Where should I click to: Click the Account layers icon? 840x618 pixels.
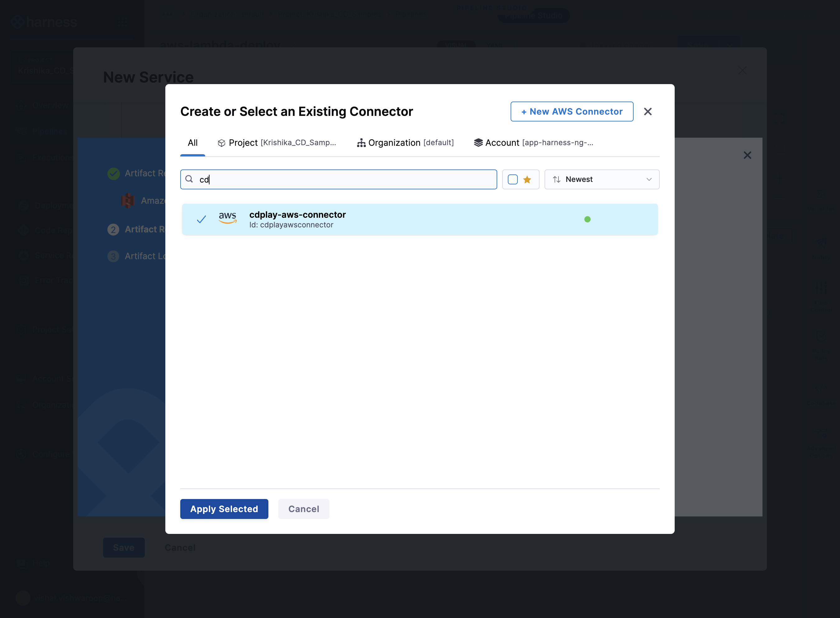[478, 143]
